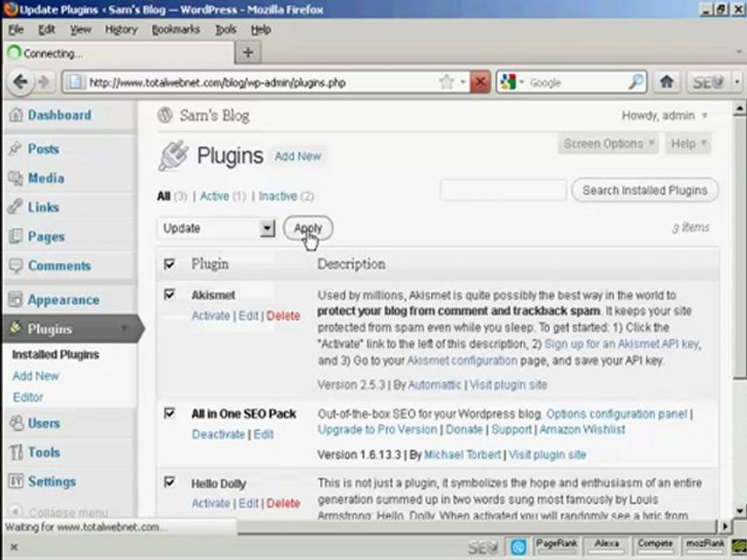This screenshot has width=747, height=560.
Task: Activate the Hello Dolly plugin
Action: 211,503
